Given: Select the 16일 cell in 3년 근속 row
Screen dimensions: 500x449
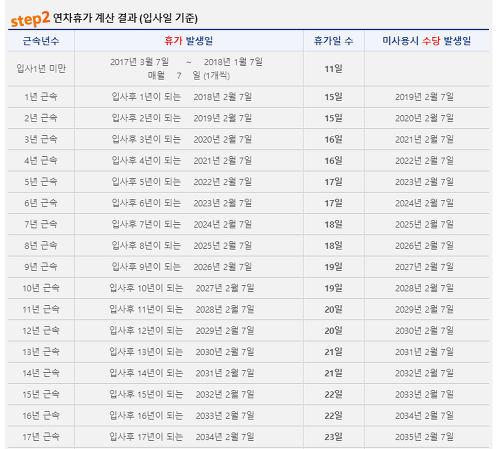Looking at the screenshot, I should [334, 139].
